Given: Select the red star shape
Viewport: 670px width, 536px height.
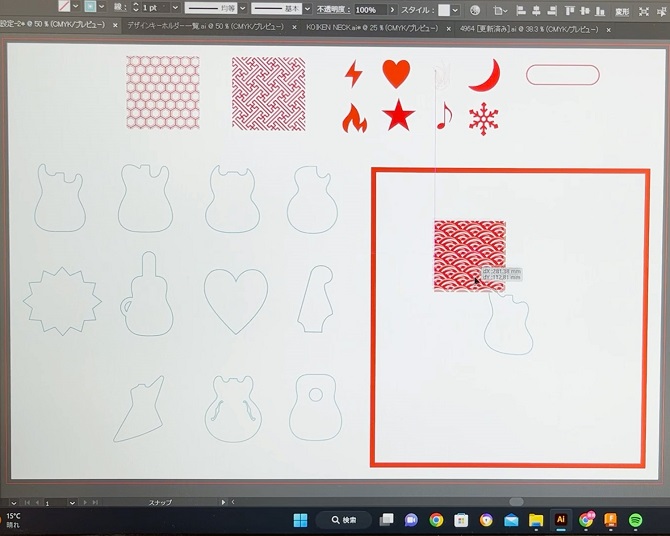Looking at the screenshot, I should [398, 115].
